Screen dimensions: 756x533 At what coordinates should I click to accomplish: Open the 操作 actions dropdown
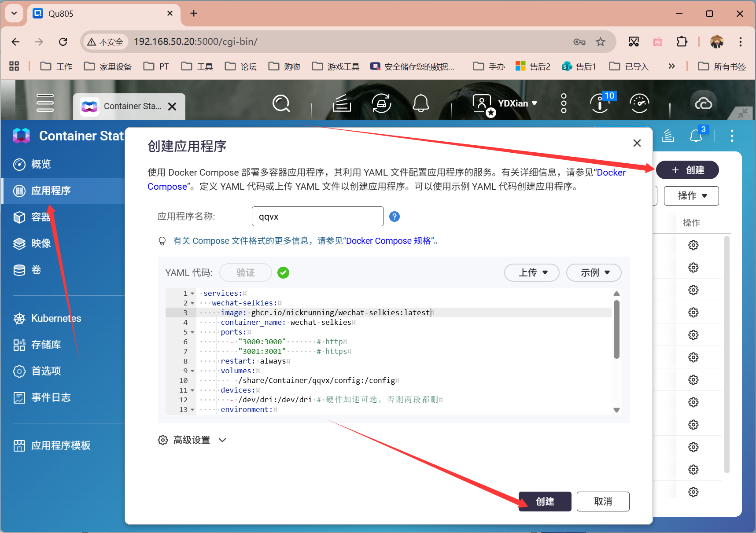pyautogui.click(x=691, y=195)
